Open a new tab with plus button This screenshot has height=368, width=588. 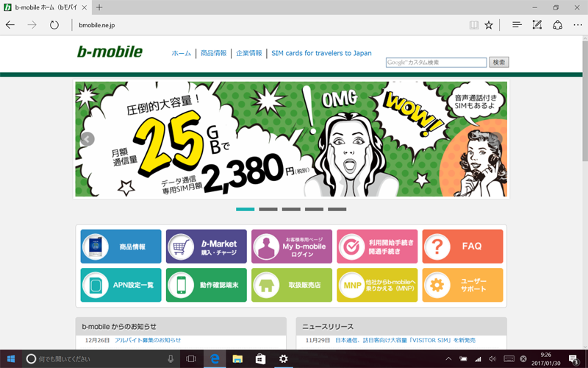[99, 7]
